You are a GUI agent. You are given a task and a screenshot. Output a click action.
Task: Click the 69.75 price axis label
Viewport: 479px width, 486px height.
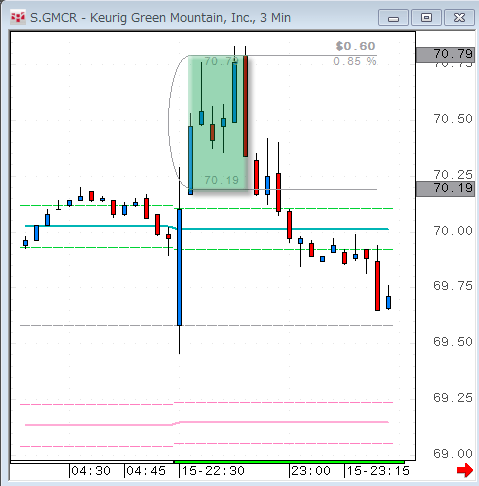[453, 286]
